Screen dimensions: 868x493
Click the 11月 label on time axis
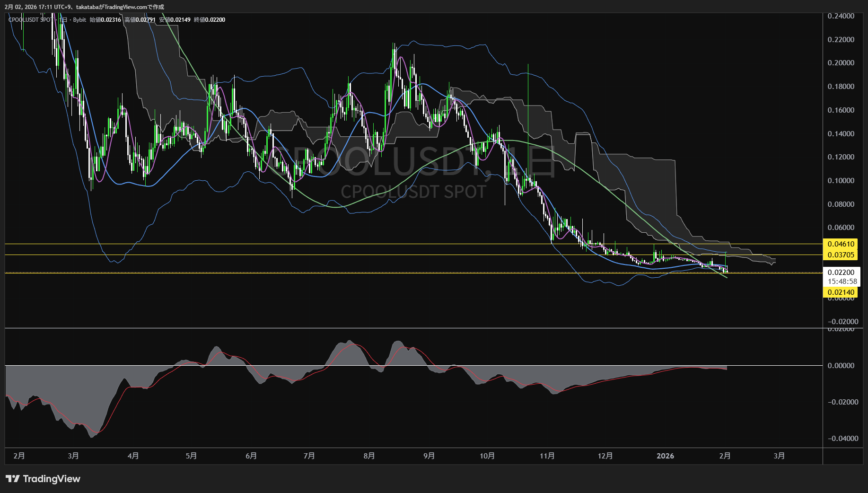[x=547, y=456]
